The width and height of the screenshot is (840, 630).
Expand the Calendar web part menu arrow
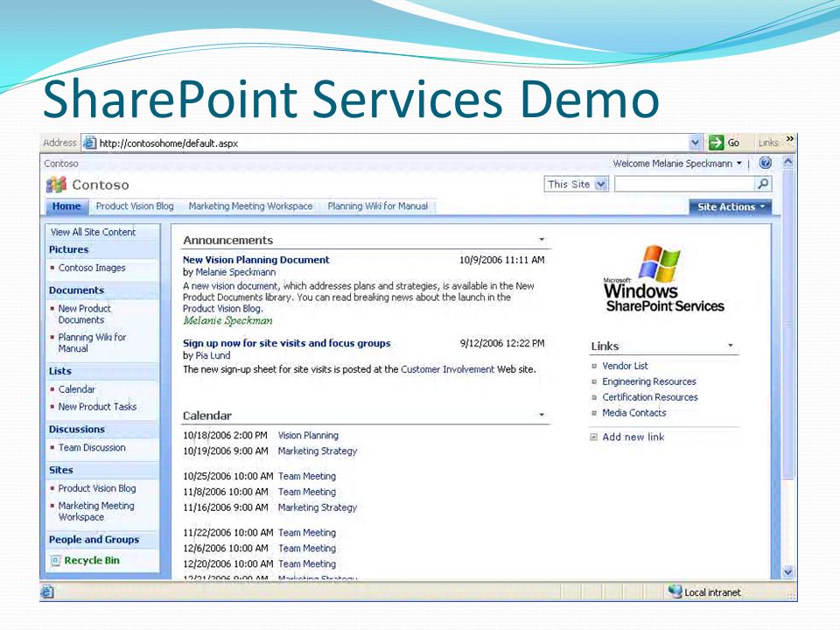(542, 415)
